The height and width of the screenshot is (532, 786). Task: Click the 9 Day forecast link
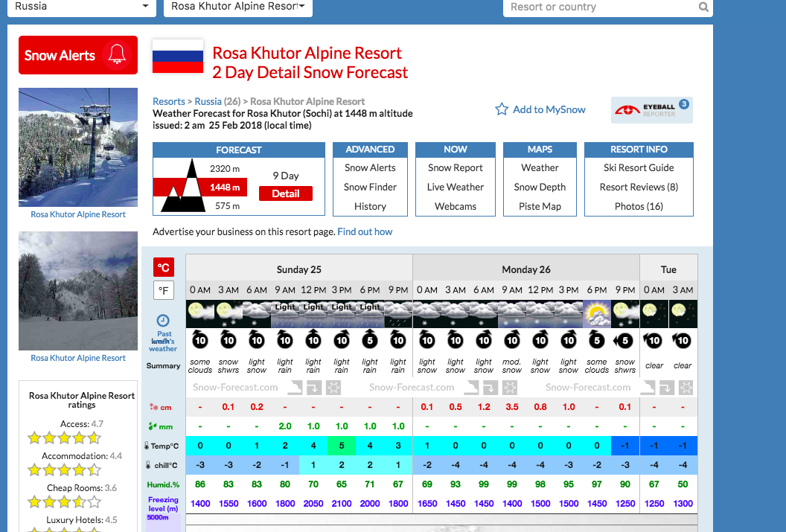pyautogui.click(x=286, y=176)
